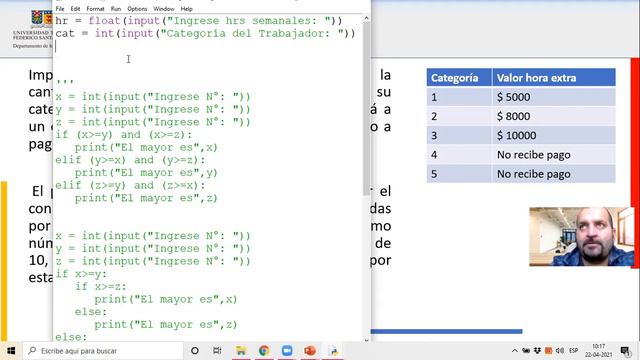The width and height of the screenshot is (640, 360).
Task: Open the notification center icon
Action: pos(625,351)
